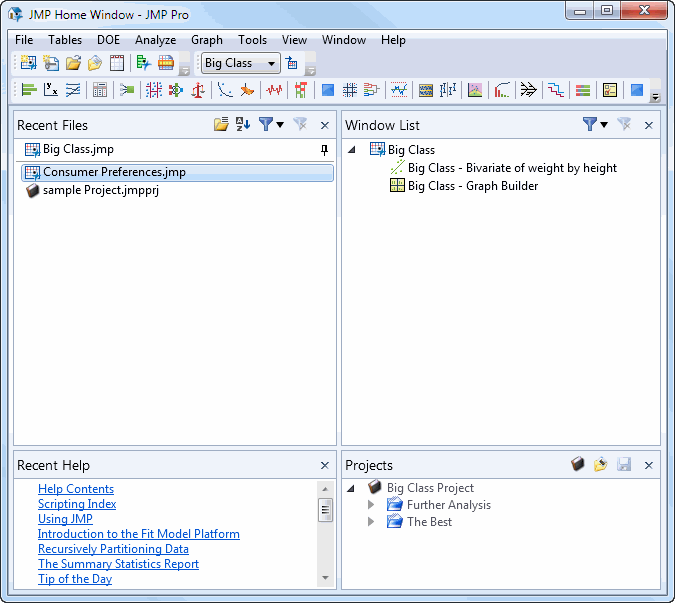Click the Pareto plot bars-and-curve icon

pos(502,90)
